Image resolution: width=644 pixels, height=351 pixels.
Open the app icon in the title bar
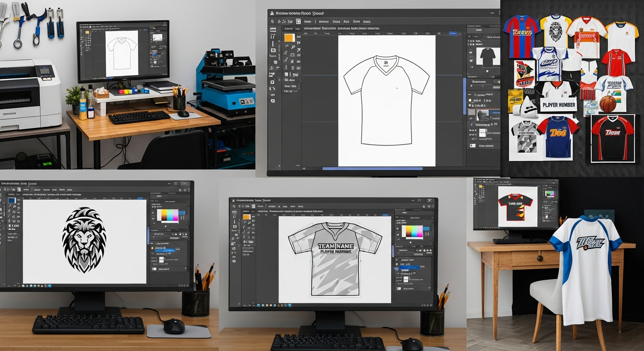[271, 13]
